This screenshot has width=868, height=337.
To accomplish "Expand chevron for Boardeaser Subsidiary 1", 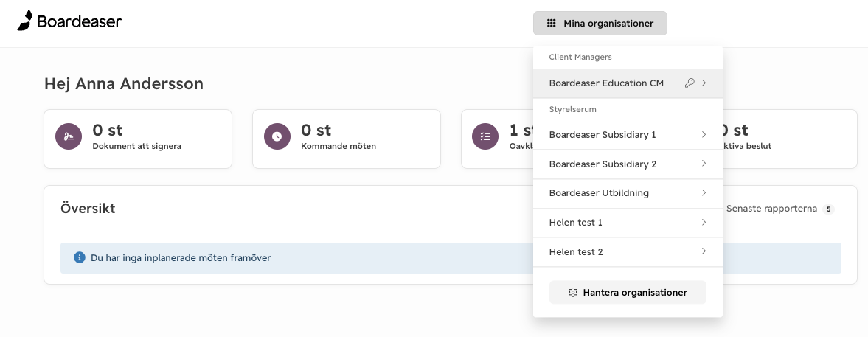I will 704,134.
